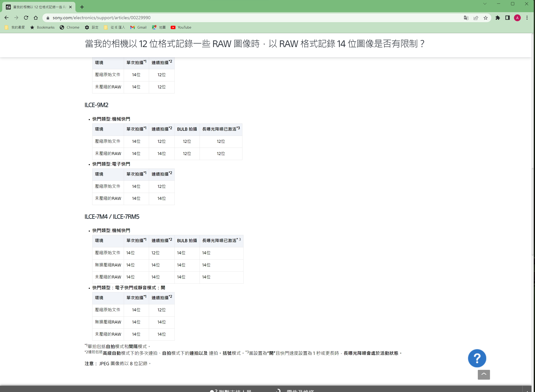This screenshot has width=535, height=392.
Task: Click the ILCE-7M4 / ILCE-7RM5 heading
Action: pyautogui.click(x=112, y=217)
